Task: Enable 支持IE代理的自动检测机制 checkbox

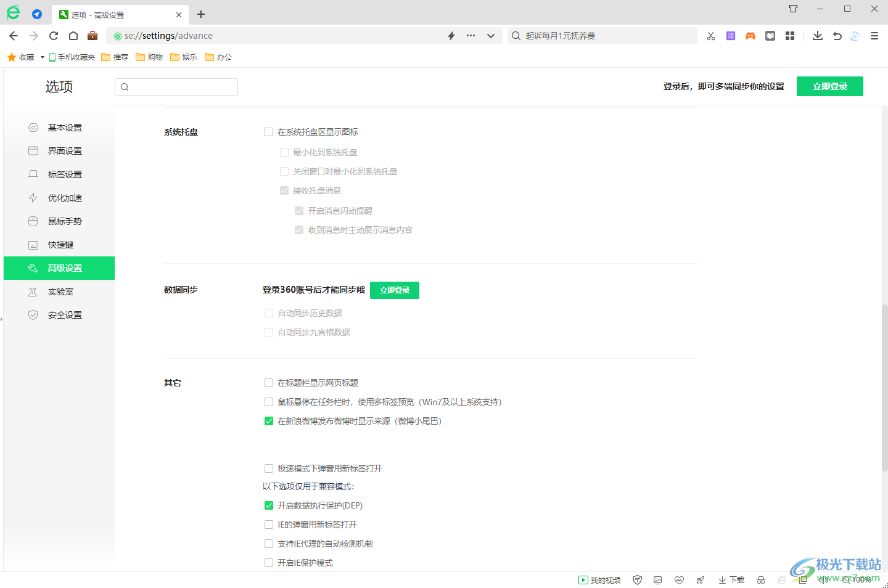Action: (x=269, y=544)
